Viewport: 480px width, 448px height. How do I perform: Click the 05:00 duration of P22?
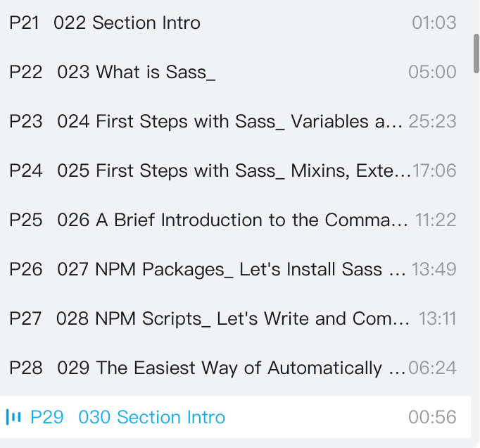pyautogui.click(x=432, y=72)
